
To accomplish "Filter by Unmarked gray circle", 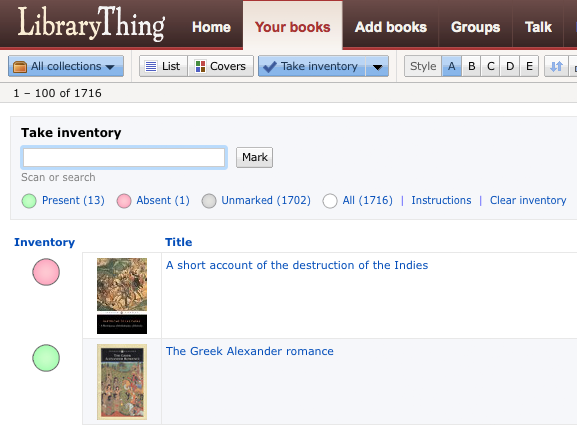I will 209,201.
